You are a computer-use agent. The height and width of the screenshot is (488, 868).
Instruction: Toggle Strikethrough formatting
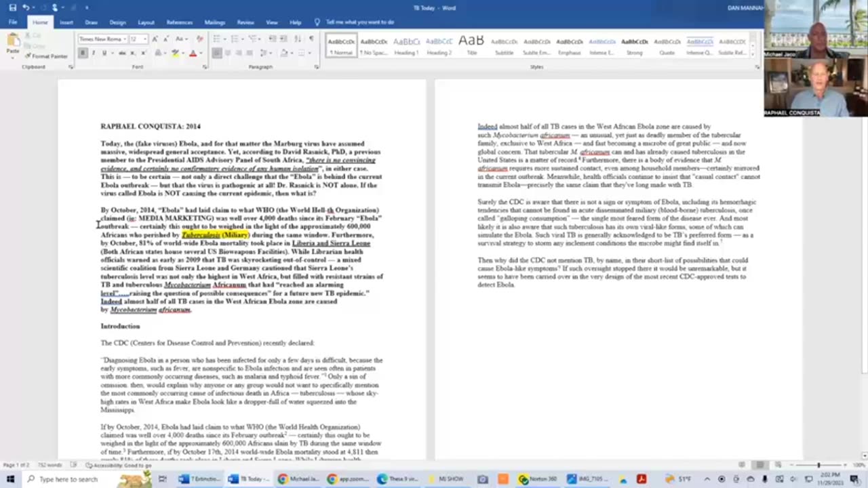pyautogui.click(x=122, y=53)
